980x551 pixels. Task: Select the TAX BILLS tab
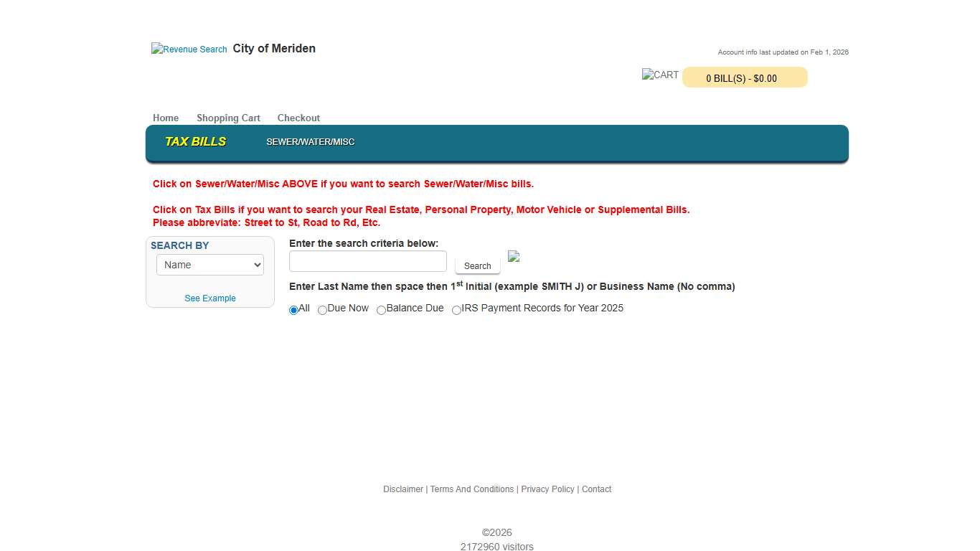click(x=195, y=141)
